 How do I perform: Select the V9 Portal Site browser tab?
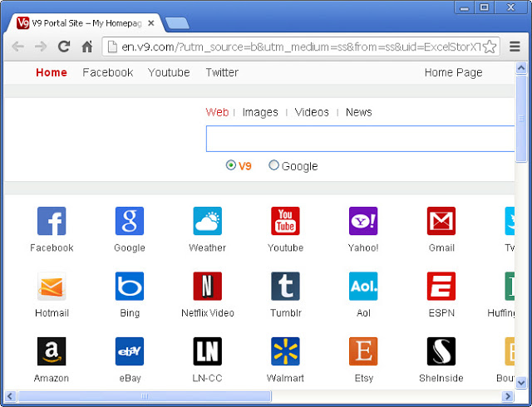[85, 23]
